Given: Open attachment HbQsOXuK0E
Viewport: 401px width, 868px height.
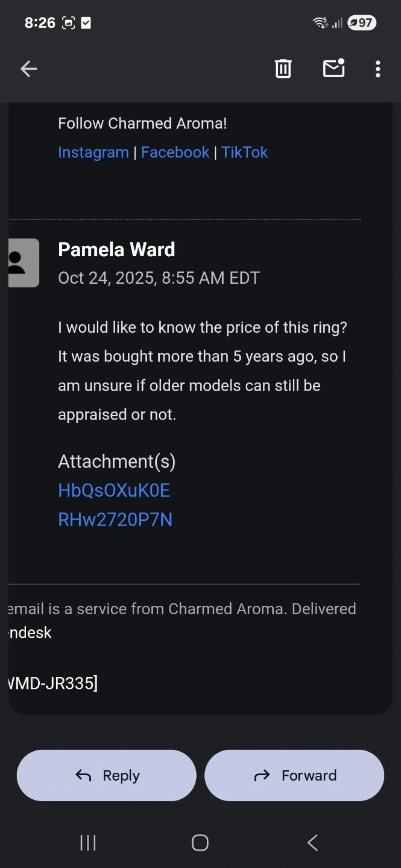Looking at the screenshot, I should pyautogui.click(x=114, y=491).
